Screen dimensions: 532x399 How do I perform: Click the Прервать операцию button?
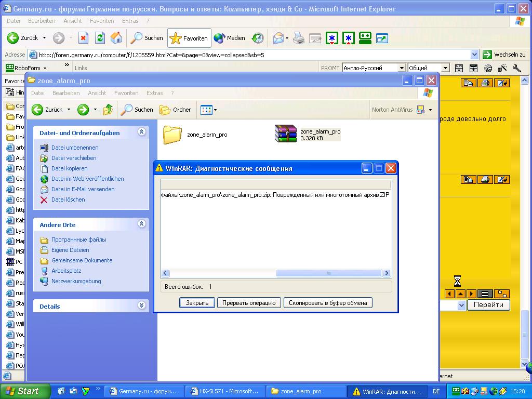point(249,303)
